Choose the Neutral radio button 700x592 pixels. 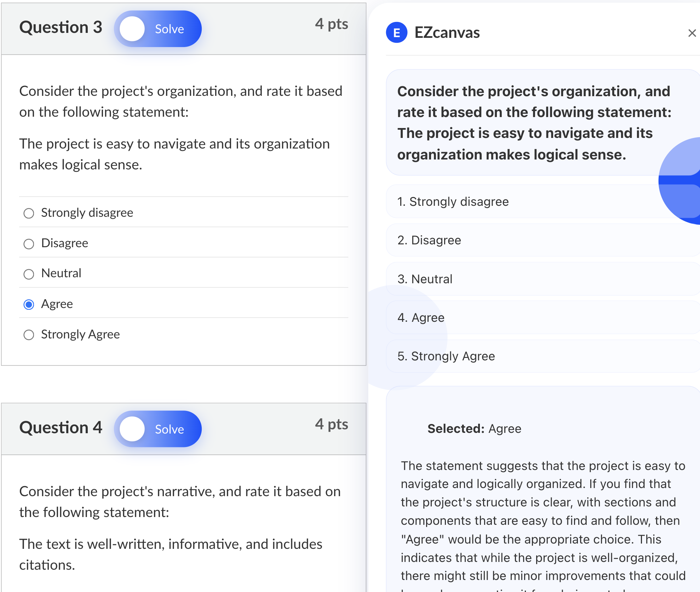pos(29,274)
